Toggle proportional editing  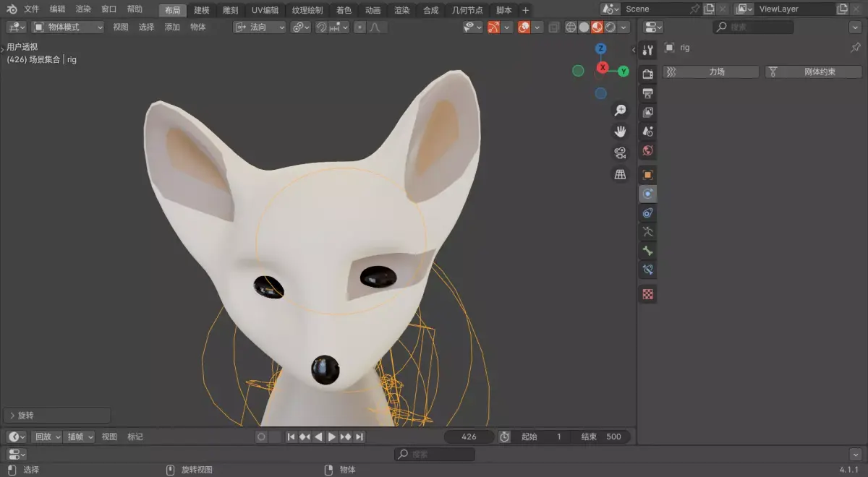[359, 27]
